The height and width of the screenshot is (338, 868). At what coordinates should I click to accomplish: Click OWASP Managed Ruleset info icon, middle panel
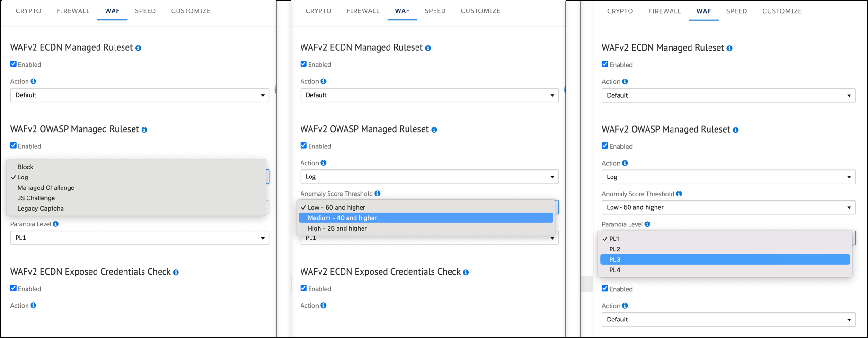(x=434, y=130)
